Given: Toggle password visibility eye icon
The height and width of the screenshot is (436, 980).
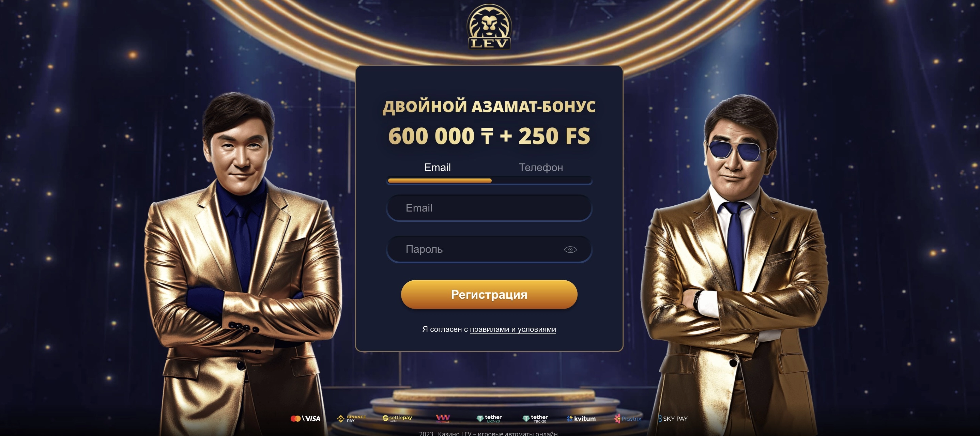Looking at the screenshot, I should pos(570,249).
